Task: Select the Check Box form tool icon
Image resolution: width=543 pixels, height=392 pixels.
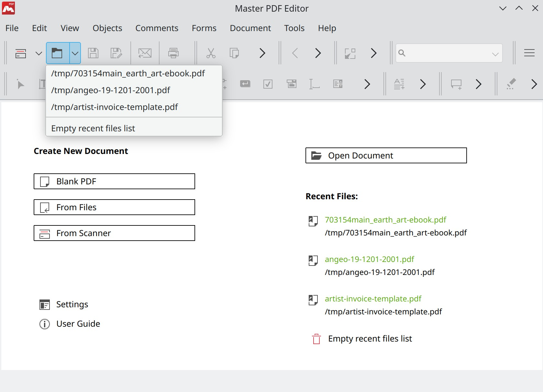Action: click(x=268, y=84)
